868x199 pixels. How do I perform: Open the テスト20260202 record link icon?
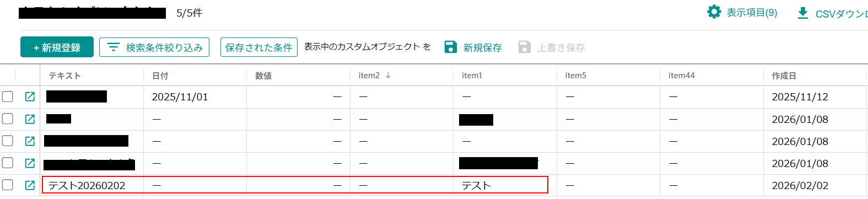click(30, 185)
